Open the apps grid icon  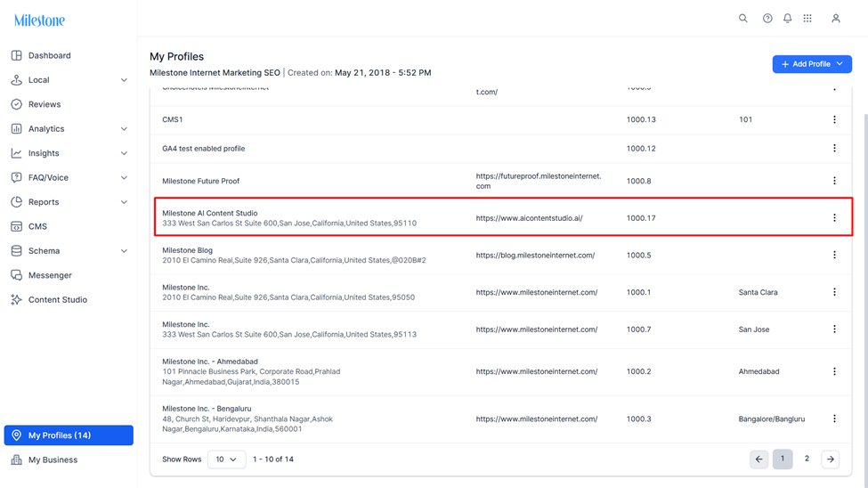[x=807, y=19]
